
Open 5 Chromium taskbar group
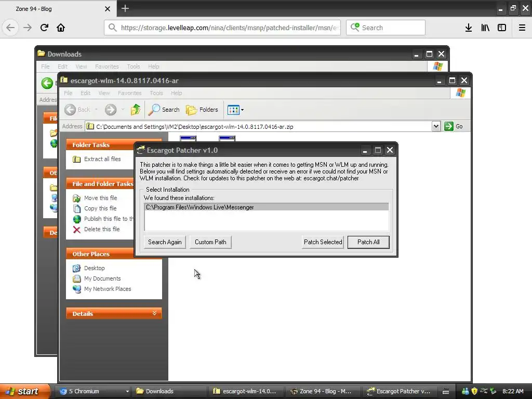coord(94,391)
